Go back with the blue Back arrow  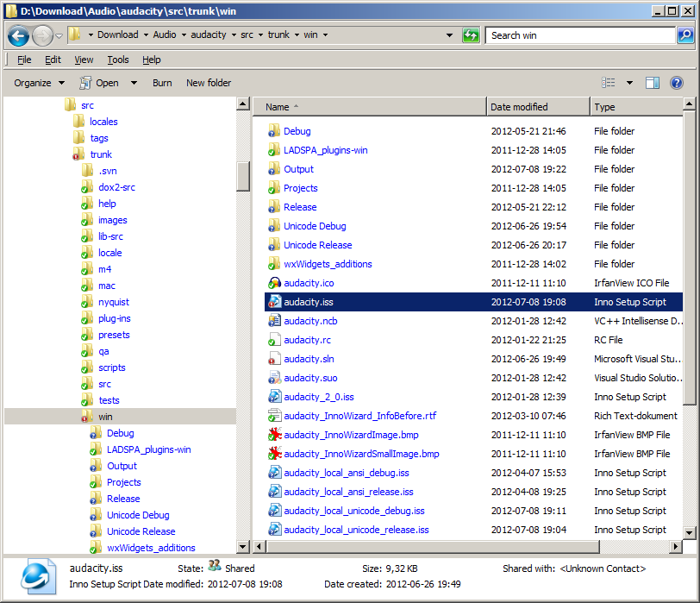[19, 35]
